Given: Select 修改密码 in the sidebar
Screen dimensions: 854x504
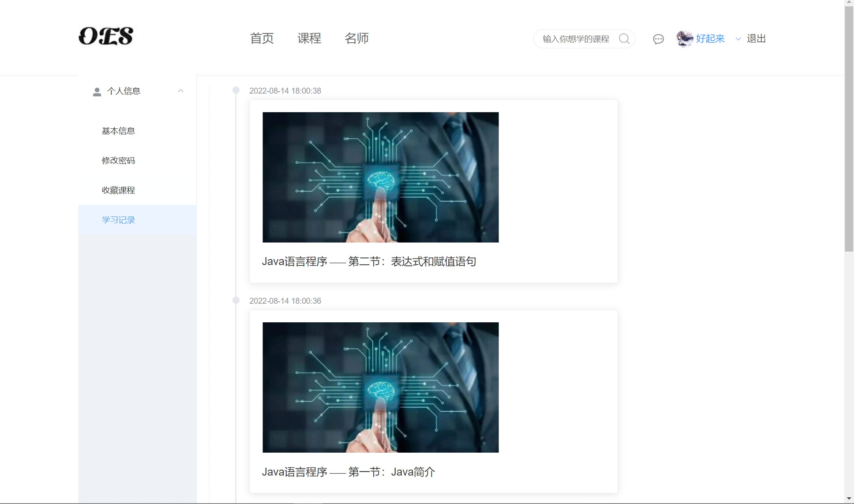Looking at the screenshot, I should point(118,161).
